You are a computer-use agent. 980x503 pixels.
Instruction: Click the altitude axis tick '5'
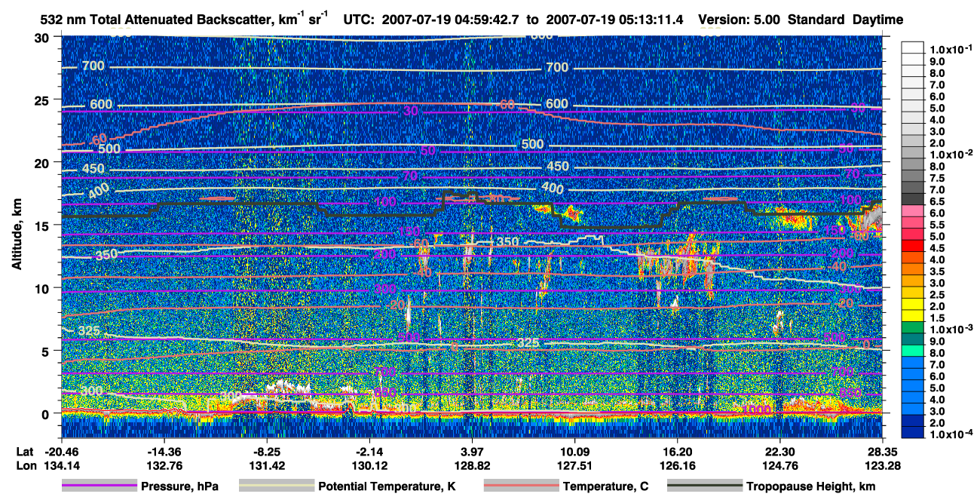pyautogui.click(x=47, y=351)
